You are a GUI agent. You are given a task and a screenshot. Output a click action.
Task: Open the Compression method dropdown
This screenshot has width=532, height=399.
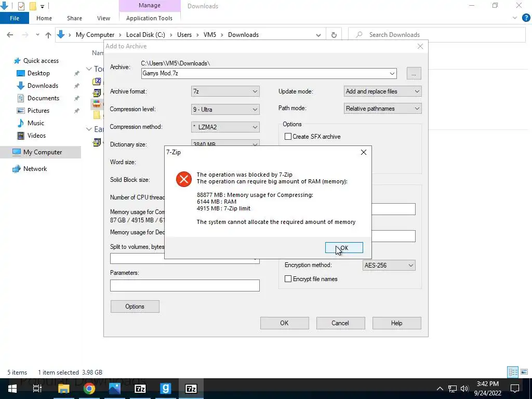pos(225,127)
